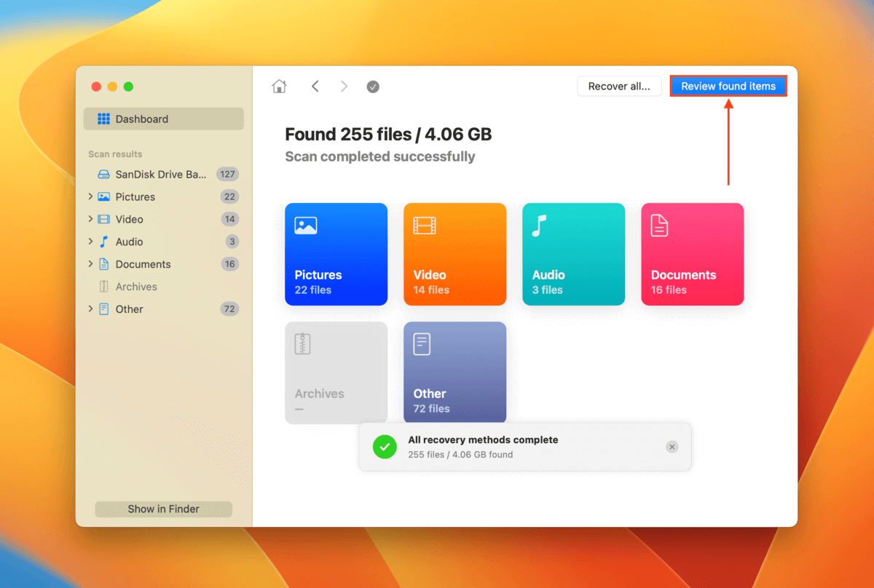
Task: Click 'Scan completed successfully' text
Action: (380, 156)
